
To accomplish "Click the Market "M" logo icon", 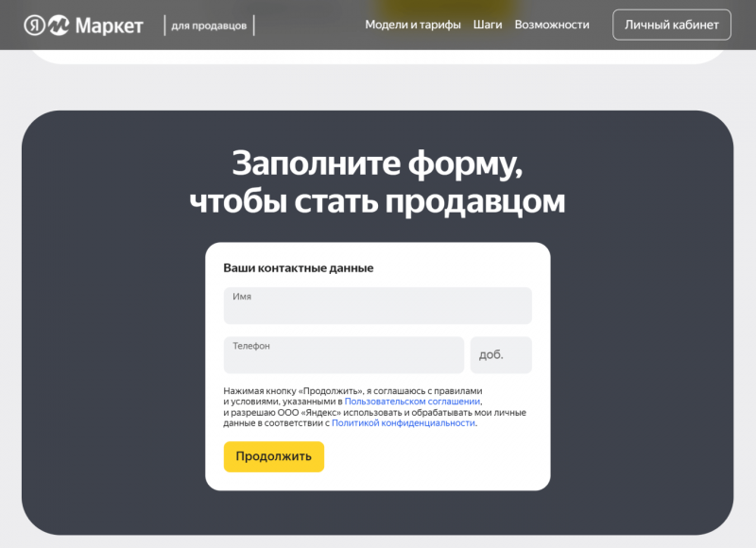I will click(59, 26).
